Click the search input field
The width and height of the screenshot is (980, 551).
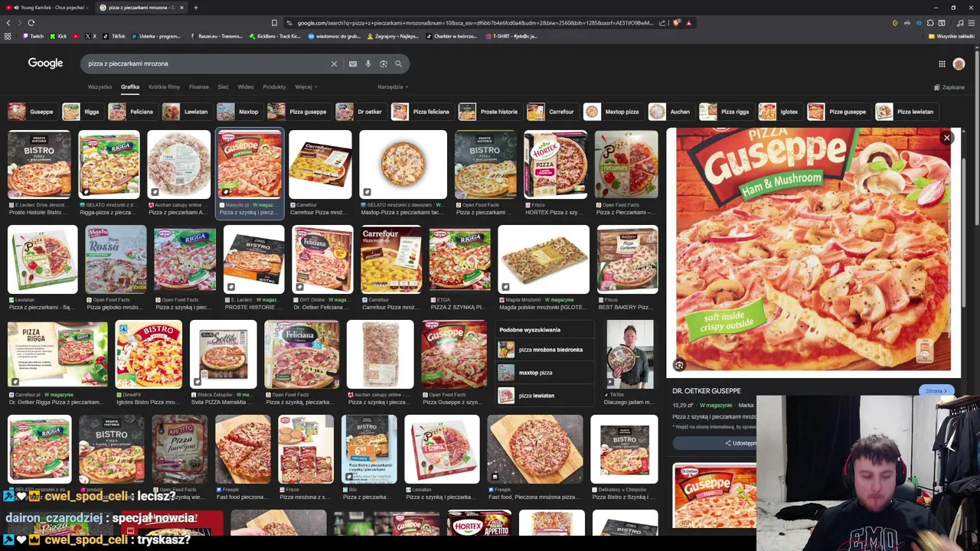pyautogui.click(x=207, y=64)
